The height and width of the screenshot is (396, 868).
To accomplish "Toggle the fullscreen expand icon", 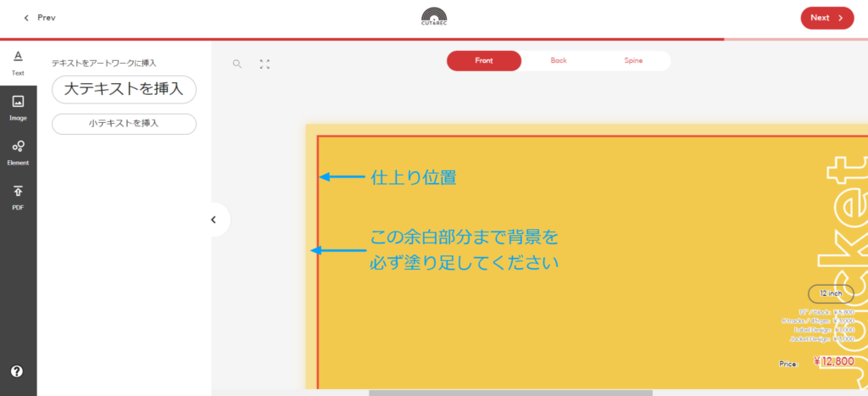I will [x=264, y=64].
